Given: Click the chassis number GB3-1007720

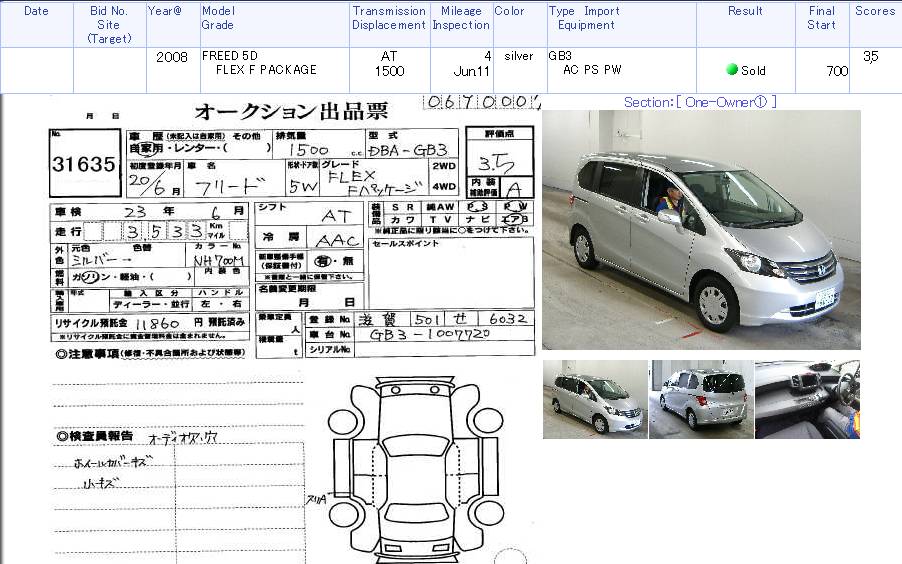Looking at the screenshot, I should click(430, 334).
